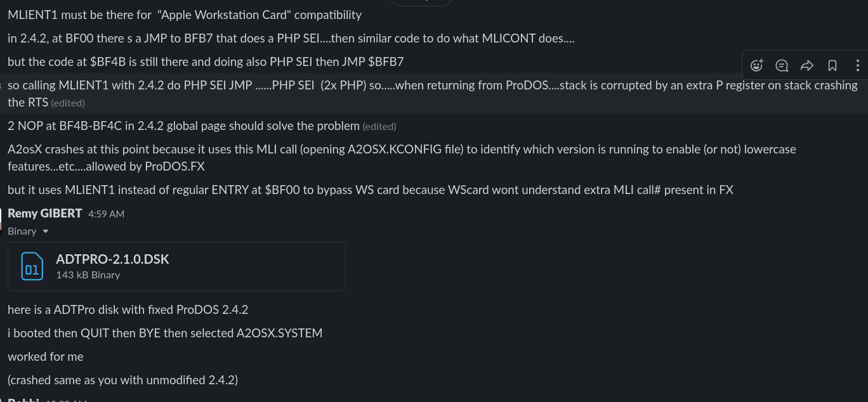Forward the highlighted message

pyautogui.click(x=807, y=65)
